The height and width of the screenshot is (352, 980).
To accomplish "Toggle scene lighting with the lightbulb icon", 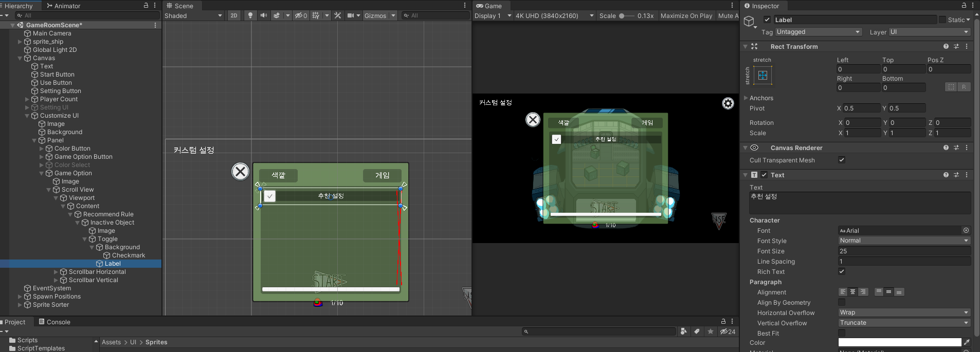I will pos(250,15).
